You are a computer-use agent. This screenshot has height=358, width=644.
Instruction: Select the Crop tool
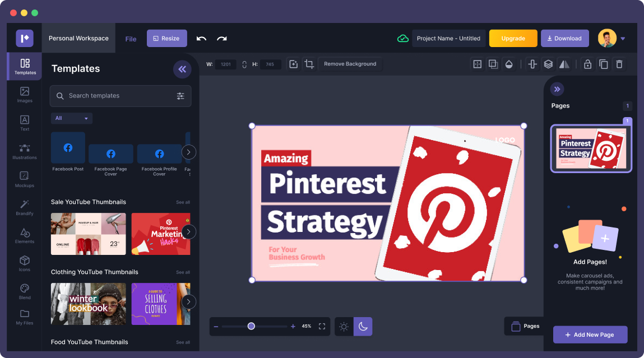pos(309,64)
